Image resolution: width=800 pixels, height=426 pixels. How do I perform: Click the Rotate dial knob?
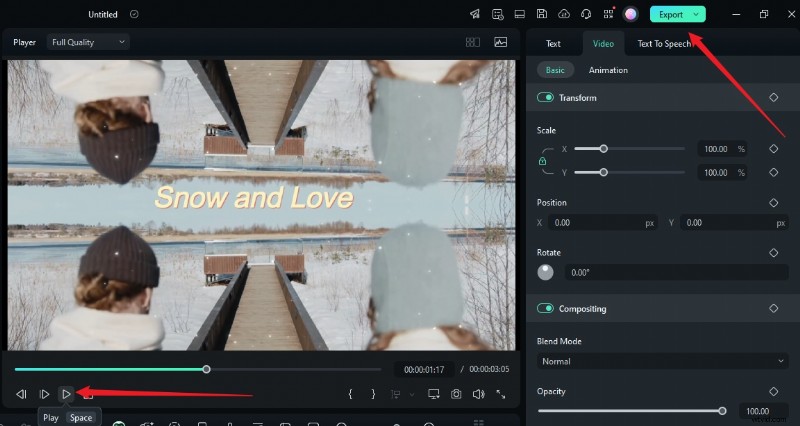(x=545, y=272)
